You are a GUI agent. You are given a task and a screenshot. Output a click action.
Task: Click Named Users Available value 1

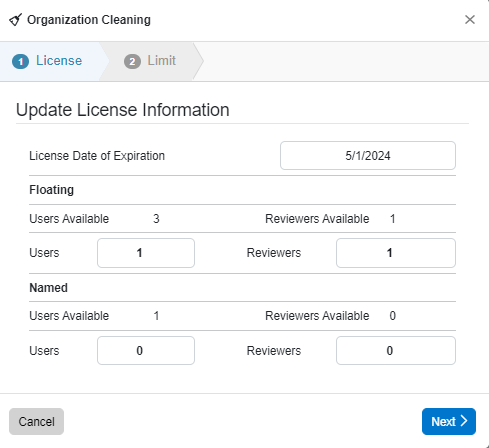point(156,316)
